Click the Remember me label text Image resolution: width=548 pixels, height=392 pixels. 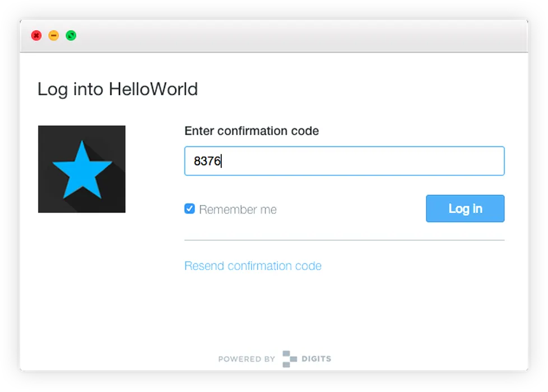point(238,209)
